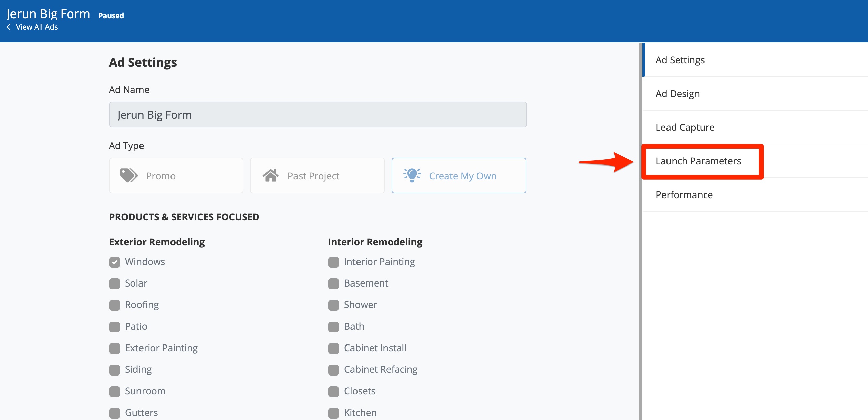
Task: Open the Launch Parameters section
Action: click(x=698, y=161)
